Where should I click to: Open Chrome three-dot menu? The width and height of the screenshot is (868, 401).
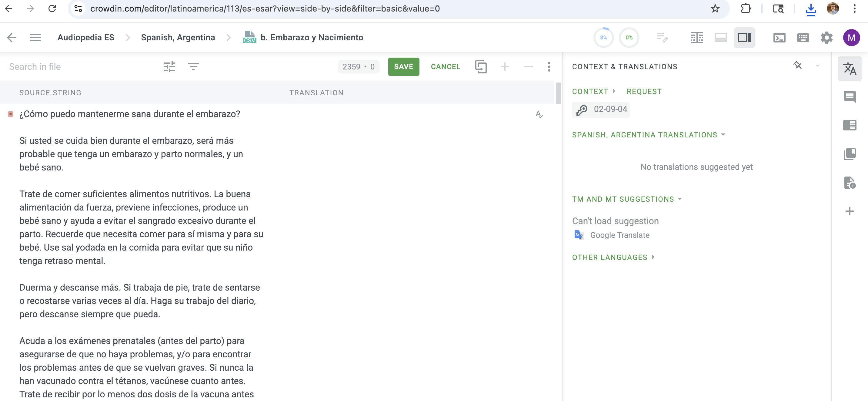coord(855,8)
